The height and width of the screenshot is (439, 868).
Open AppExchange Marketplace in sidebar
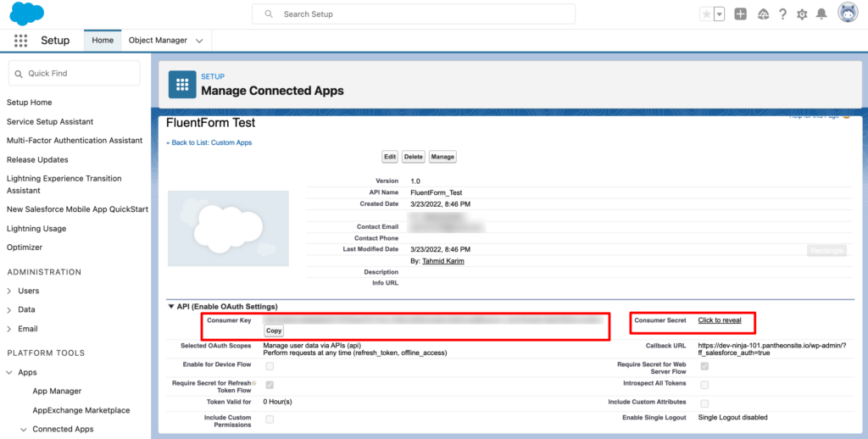coord(81,410)
